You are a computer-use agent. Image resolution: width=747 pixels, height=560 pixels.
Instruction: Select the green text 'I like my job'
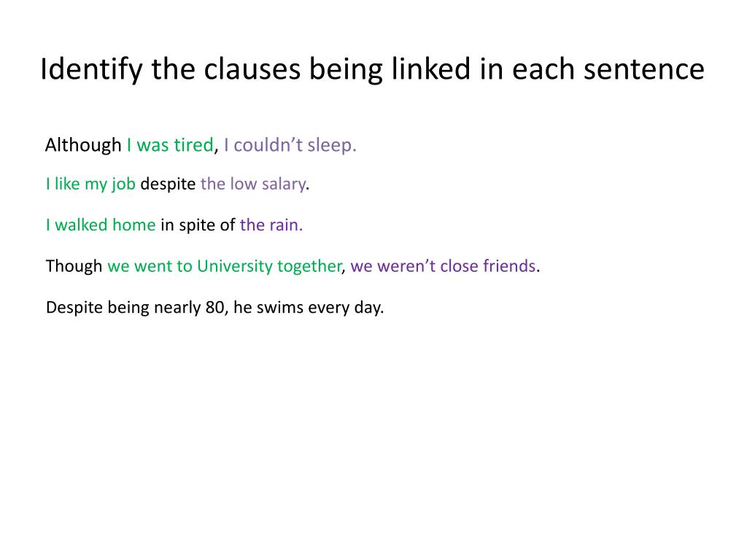(x=91, y=184)
